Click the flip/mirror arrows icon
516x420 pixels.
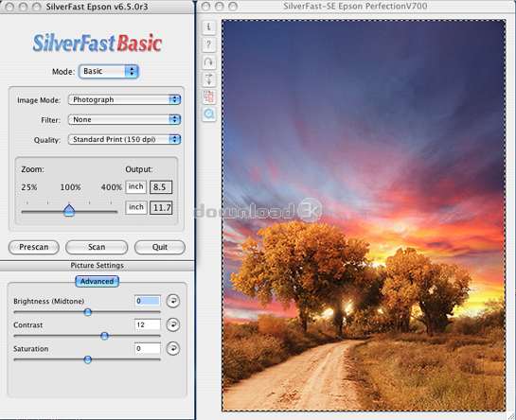[x=208, y=79]
